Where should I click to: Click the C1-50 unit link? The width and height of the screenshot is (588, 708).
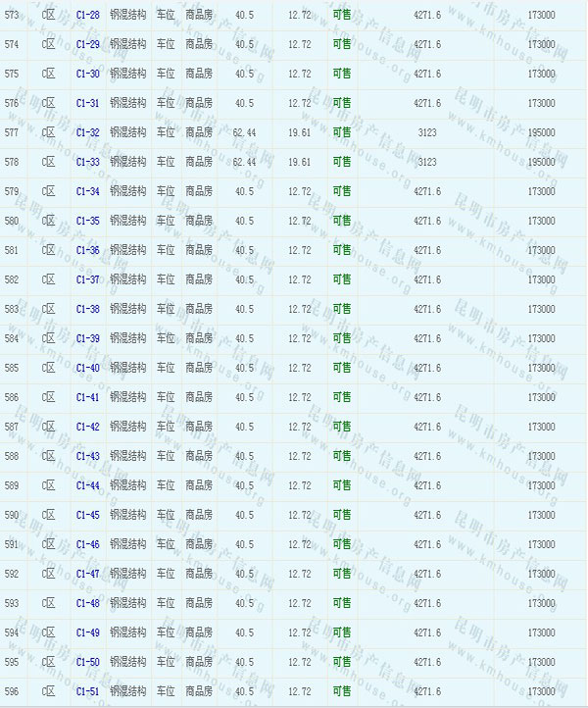coord(87,662)
